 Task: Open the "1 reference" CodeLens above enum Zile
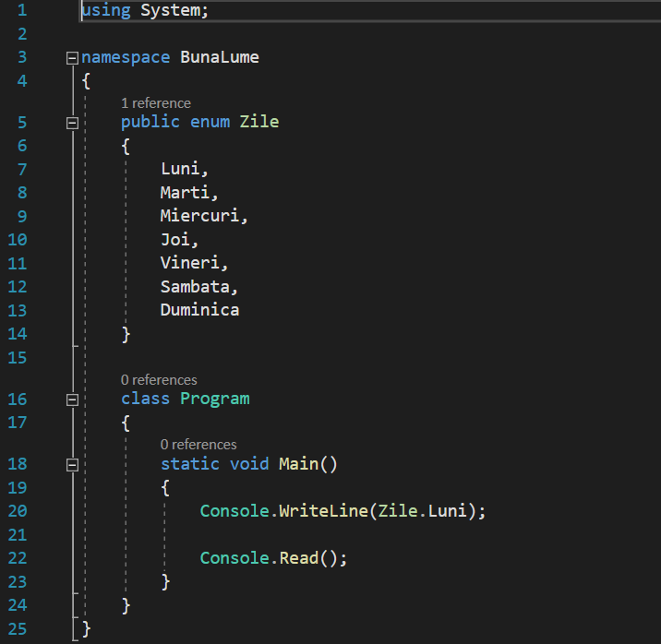(x=155, y=103)
